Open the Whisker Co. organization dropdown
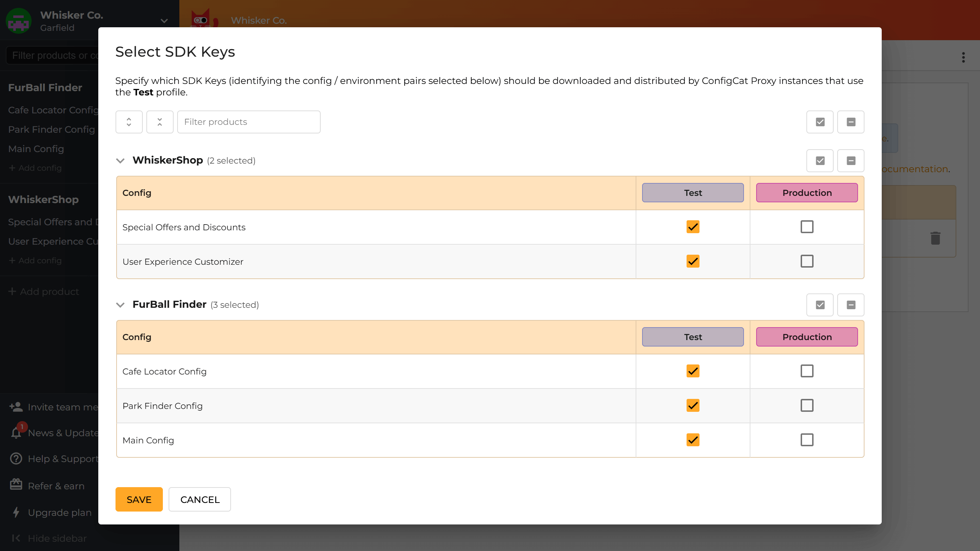Viewport: 980px width, 551px height. click(164, 21)
